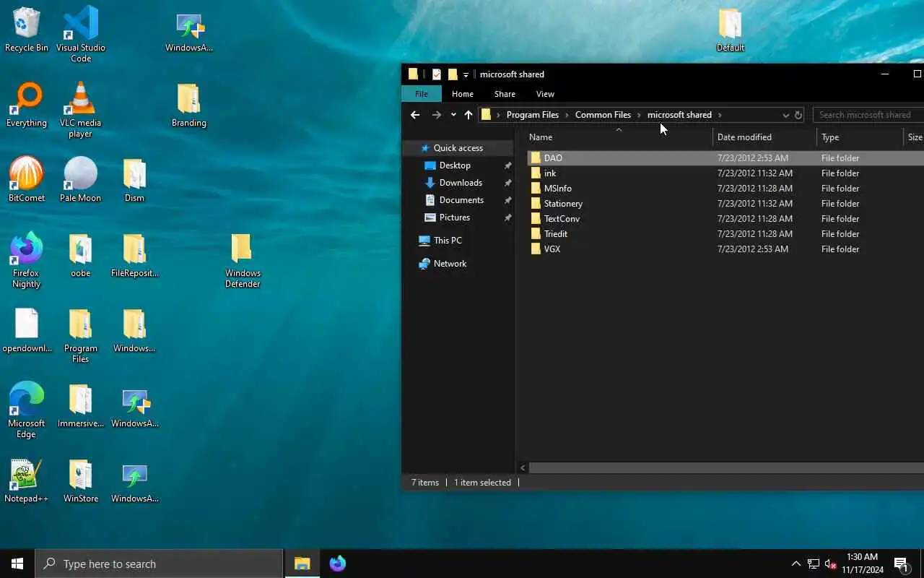Screen dimensions: 924x578
Task: Go forward in File Explorer
Action: click(436, 115)
